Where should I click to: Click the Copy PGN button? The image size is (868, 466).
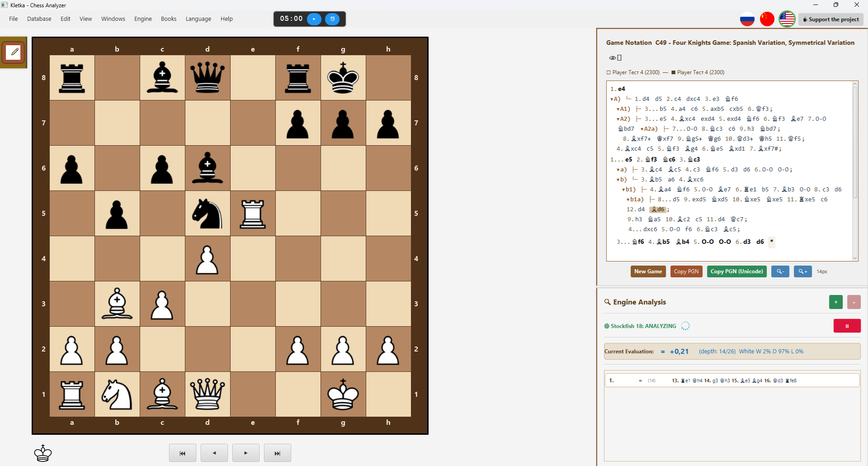(686, 271)
